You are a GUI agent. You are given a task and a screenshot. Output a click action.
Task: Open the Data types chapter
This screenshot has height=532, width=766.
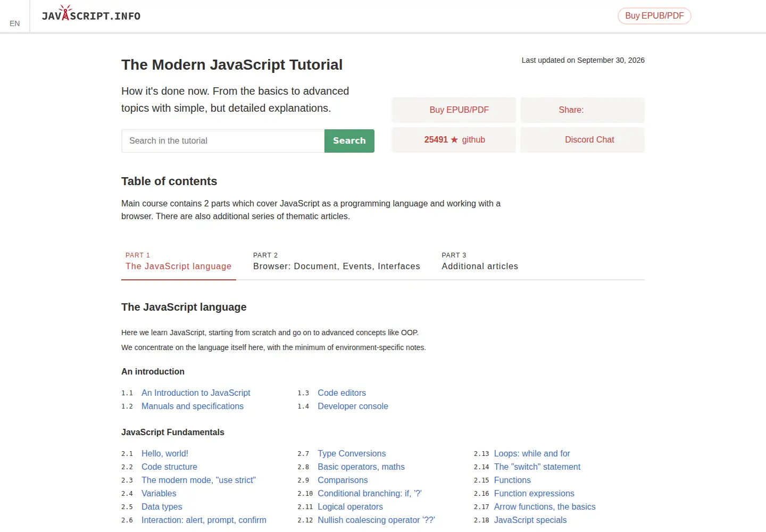[x=162, y=507]
